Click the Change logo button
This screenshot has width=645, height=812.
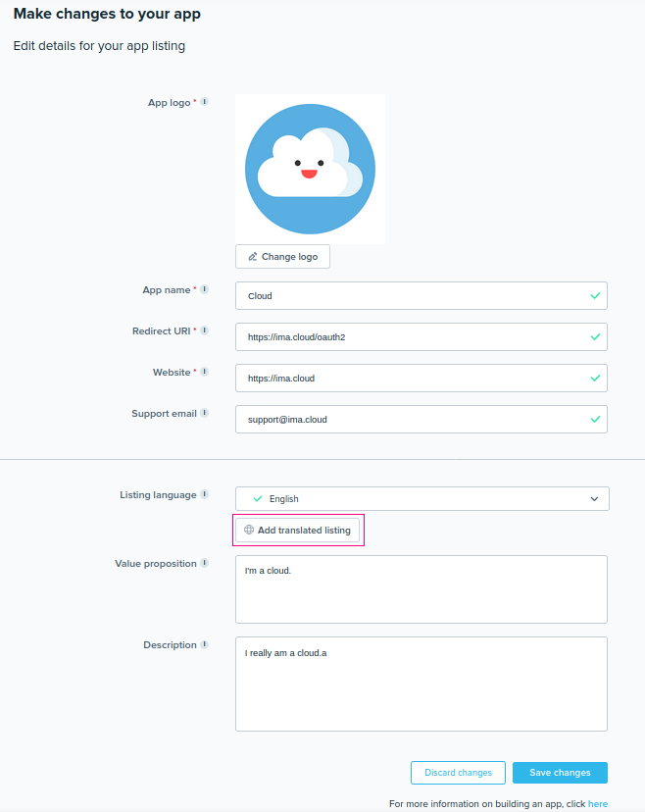pyautogui.click(x=282, y=257)
